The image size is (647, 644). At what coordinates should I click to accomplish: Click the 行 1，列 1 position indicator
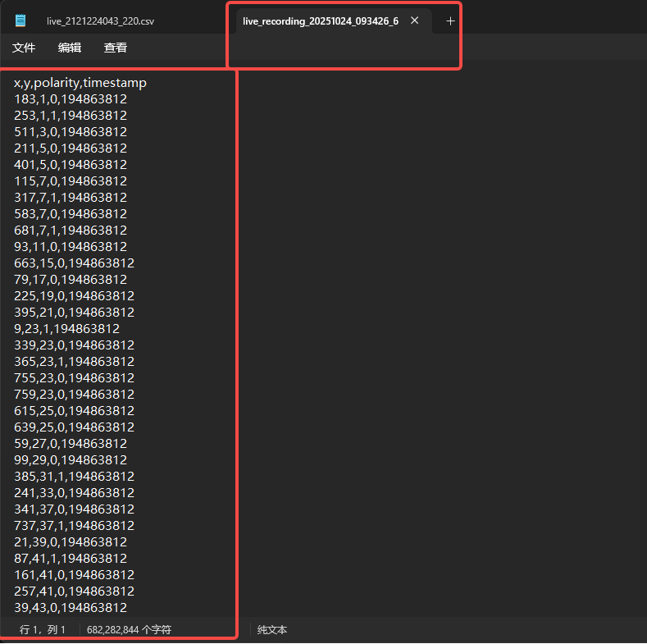click(x=43, y=630)
